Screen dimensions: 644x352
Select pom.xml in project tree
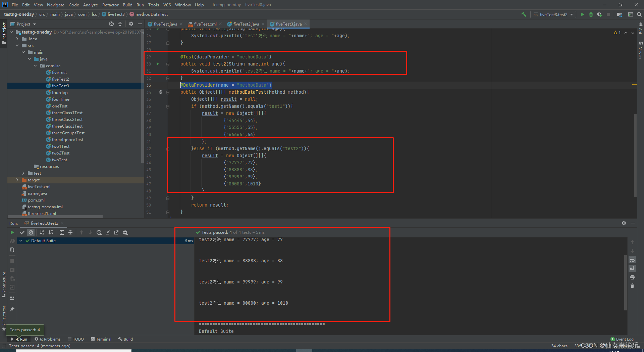click(36, 200)
